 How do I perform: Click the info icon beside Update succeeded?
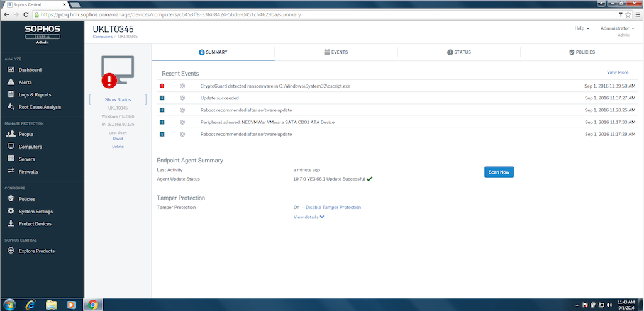(162, 98)
